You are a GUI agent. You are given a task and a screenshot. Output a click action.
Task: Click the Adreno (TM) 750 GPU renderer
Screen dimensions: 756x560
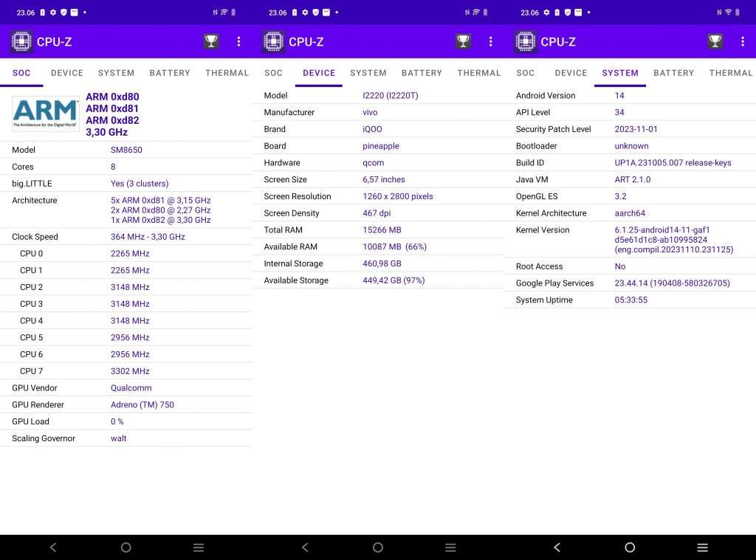coord(142,405)
